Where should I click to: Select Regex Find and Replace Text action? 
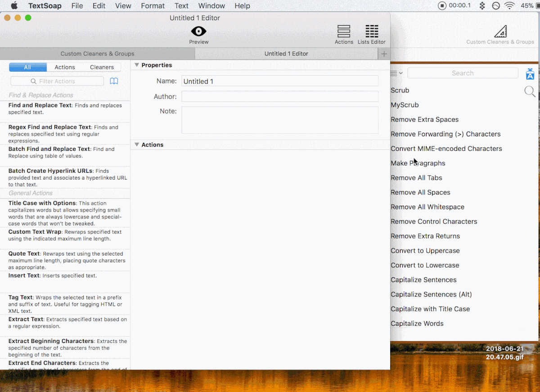pyautogui.click(x=65, y=134)
